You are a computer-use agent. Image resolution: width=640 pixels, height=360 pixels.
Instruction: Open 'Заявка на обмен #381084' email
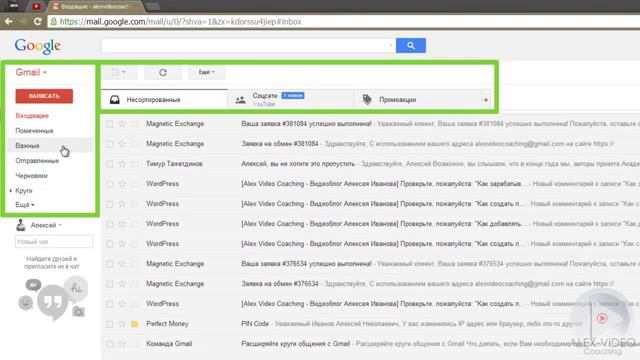280,144
